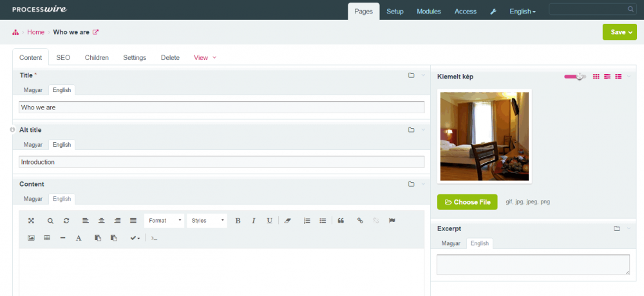Switch to the SEO tab
Viewport: 644px width, 296px height.
pyautogui.click(x=63, y=57)
